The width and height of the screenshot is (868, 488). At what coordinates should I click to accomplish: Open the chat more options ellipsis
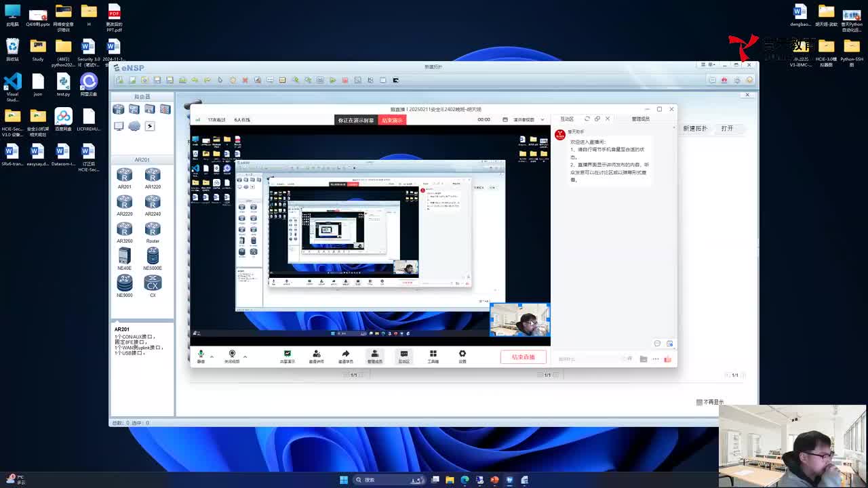656,359
